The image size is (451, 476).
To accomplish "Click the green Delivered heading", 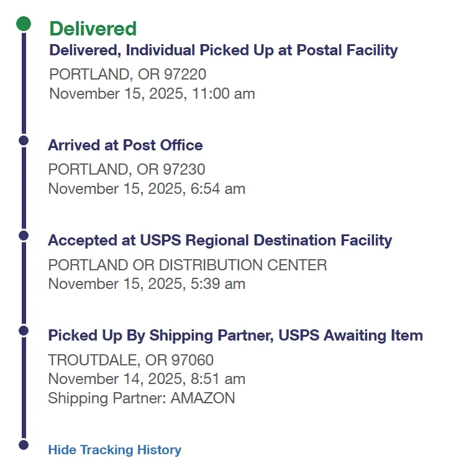I will 93,29.
